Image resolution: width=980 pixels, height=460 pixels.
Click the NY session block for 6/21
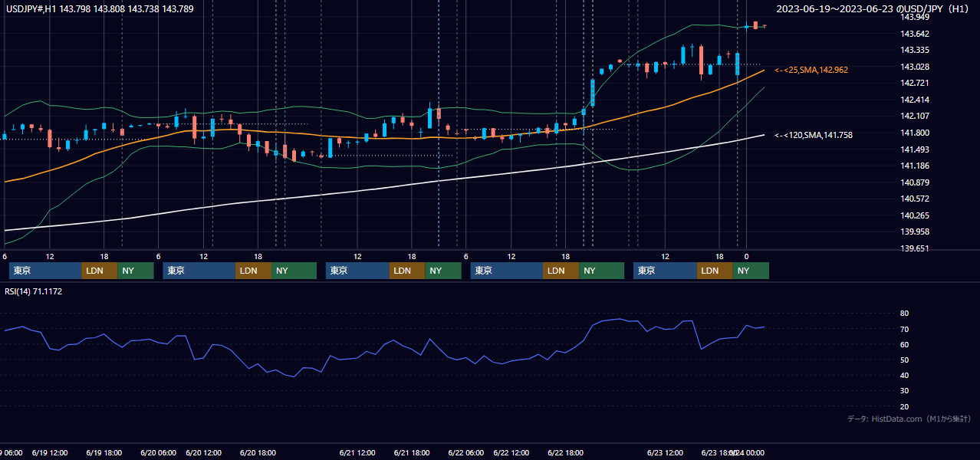443,271
